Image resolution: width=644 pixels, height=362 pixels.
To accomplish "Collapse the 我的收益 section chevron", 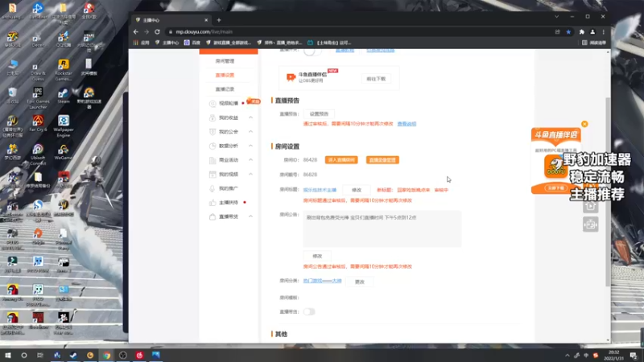I will [250, 117].
